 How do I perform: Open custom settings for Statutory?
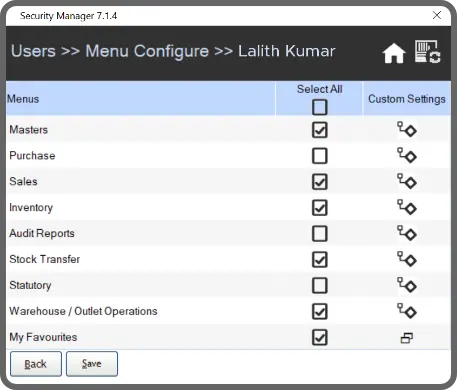pos(407,285)
